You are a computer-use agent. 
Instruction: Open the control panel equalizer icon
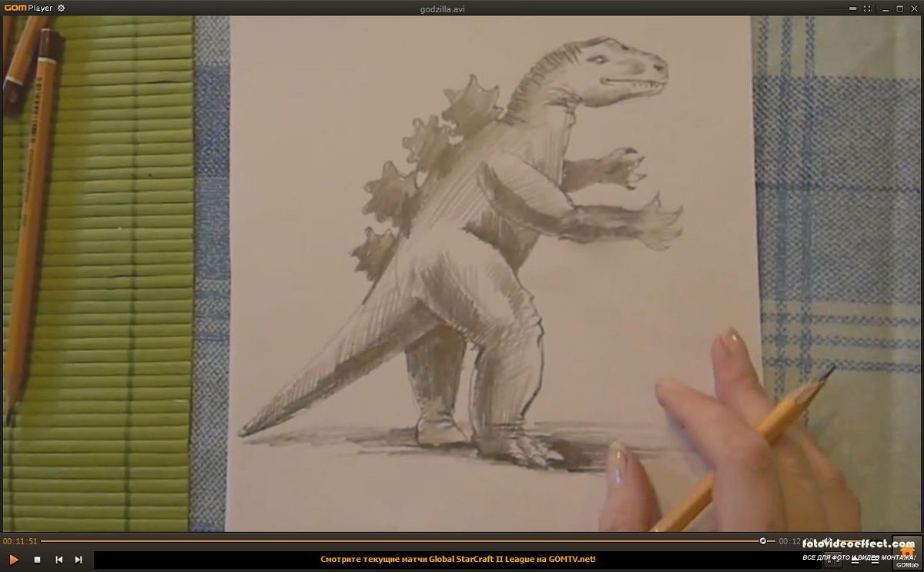[833, 561]
